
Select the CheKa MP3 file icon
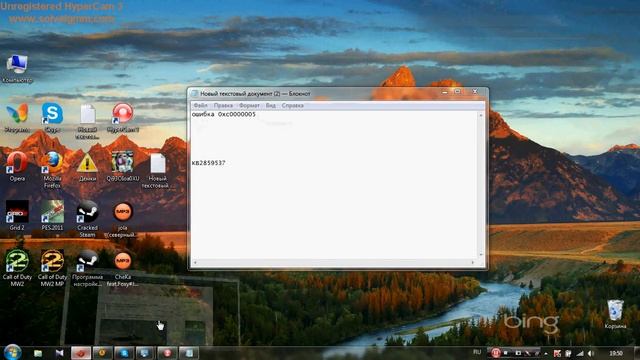(x=122, y=268)
